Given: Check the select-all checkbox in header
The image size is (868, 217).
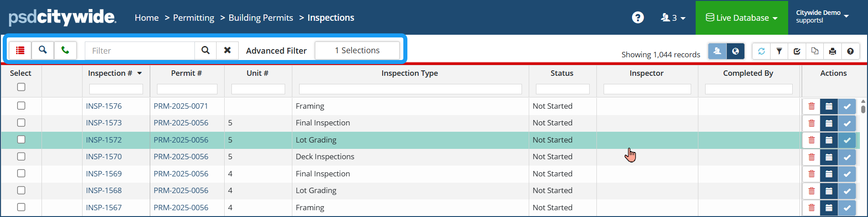Looking at the screenshot, I should pyautogui.click(x=21, y=87).
